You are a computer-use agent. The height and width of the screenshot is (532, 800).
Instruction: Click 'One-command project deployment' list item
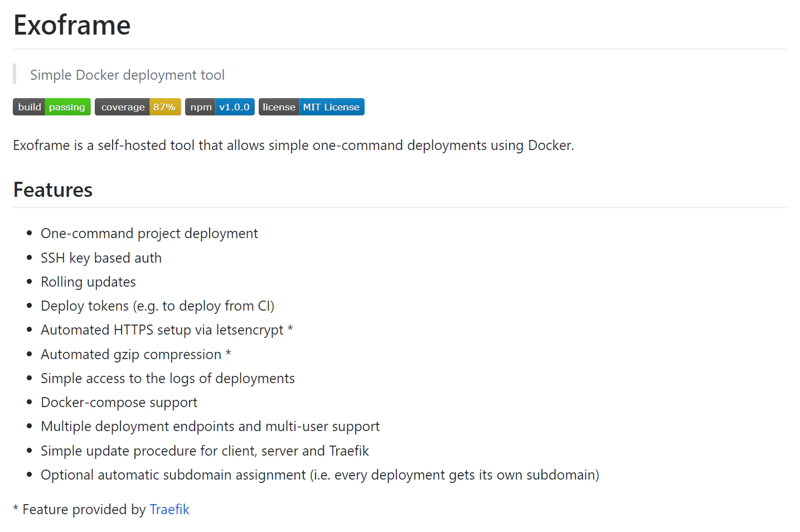(149, 234)
